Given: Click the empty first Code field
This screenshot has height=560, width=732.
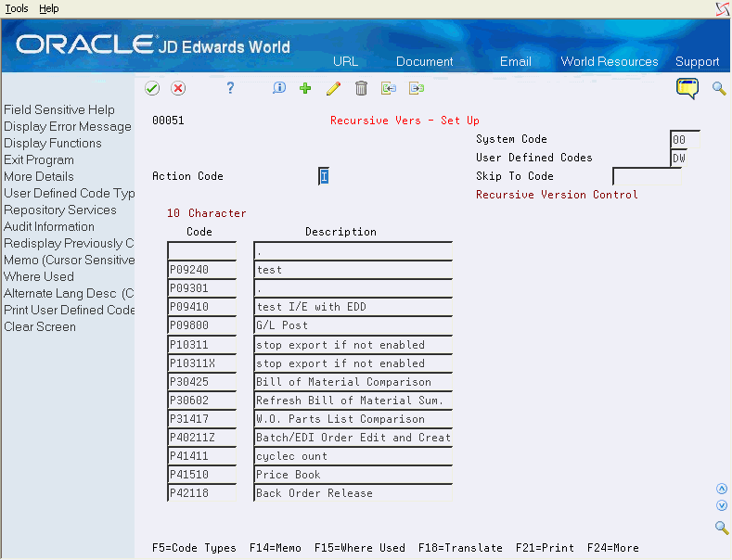Looking at the screenshot, I should (x=201, y=250).
